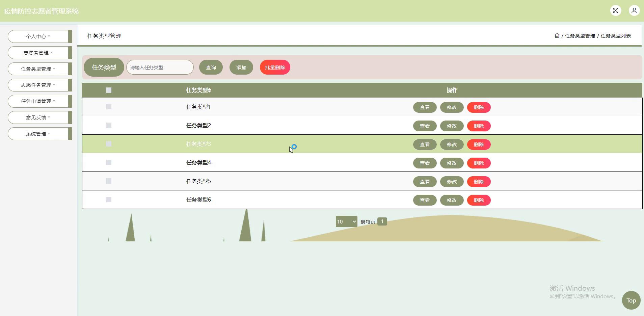Expand the 志愿者管理 menu
The height and width of the screenshot is (316, 644).
coord(39,53)
